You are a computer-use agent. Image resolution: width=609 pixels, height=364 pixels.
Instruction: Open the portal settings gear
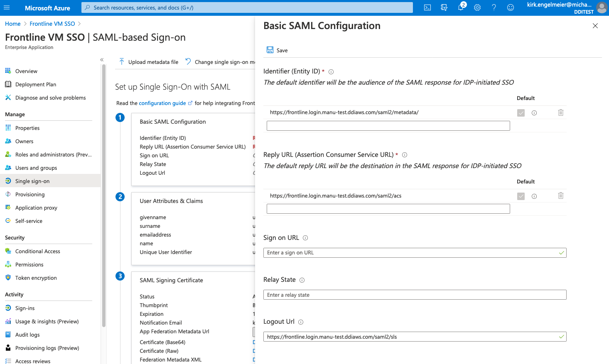(x=477, y=7)
